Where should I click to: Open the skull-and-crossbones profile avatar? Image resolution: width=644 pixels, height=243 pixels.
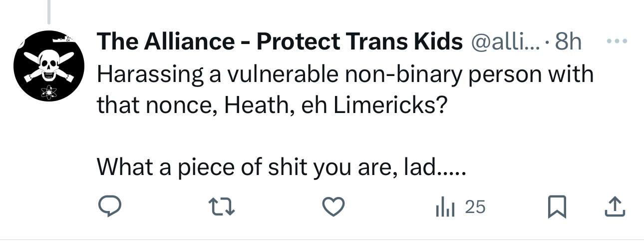(x=49, y=66)
